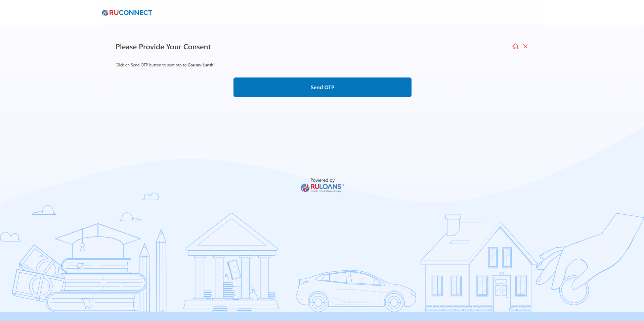Click the chimney on the house
The width and height of the screenshot is (644, 321).
[453, 225]
